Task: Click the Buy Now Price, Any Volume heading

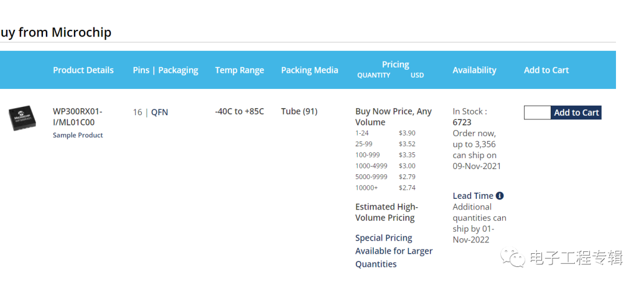Action: tap(394, 117)
